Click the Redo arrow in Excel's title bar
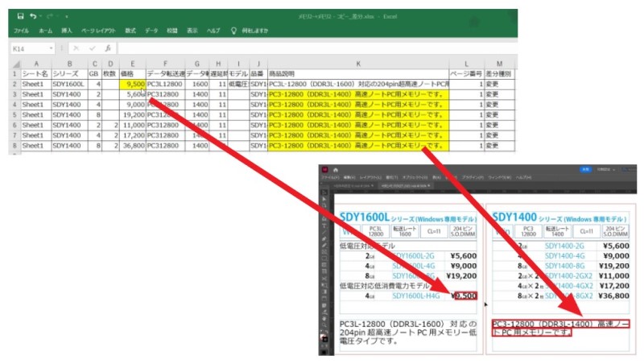Viewport: 644px width, 364px height. [x=49, y=15]
